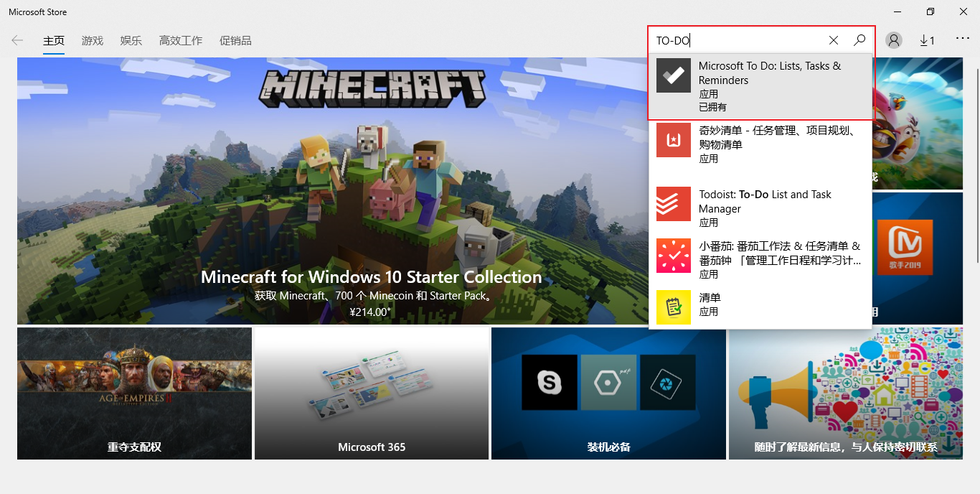Clear the search box with X
The image size is (980, 494).
pos(834,40)
